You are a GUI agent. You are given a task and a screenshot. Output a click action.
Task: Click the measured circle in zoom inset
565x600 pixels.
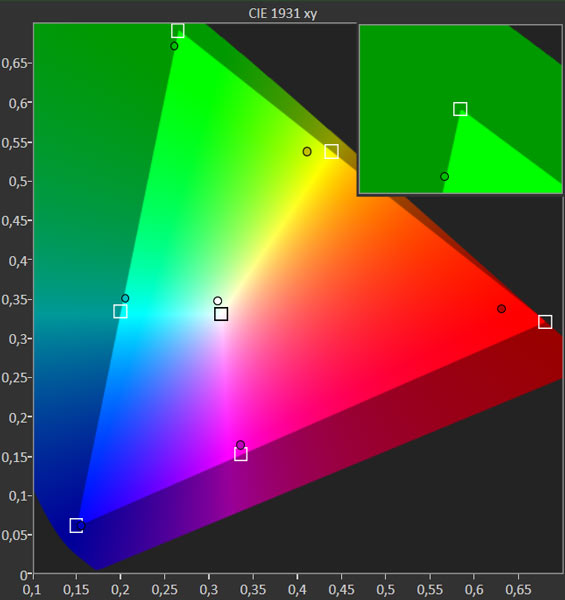pyautogui.click(x=444, y=176)
